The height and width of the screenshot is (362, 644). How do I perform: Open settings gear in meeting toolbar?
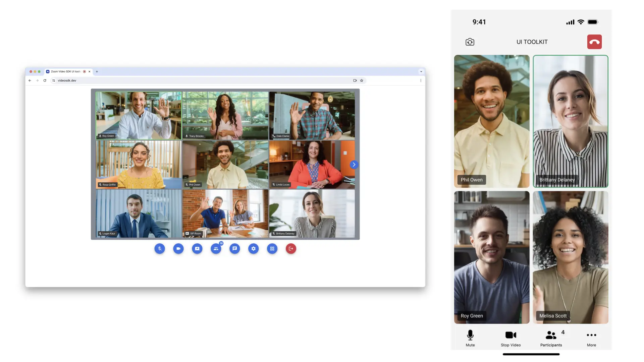click(x=254, y=249)
